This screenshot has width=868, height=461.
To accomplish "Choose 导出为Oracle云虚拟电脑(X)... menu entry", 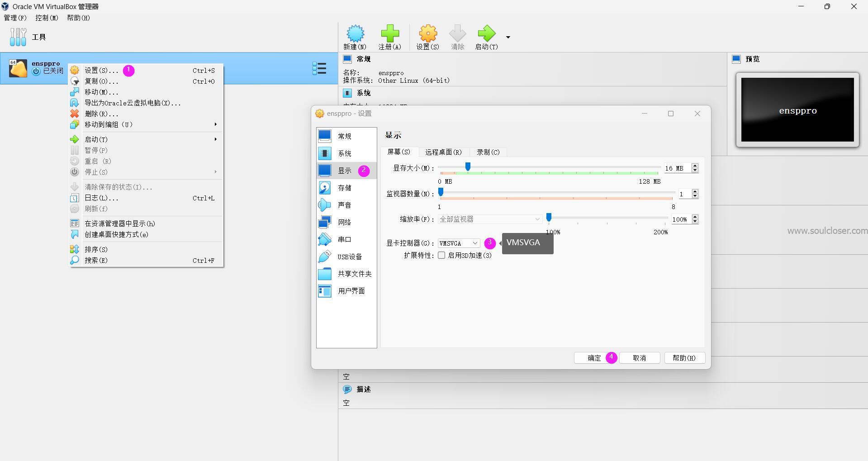I will pos(146,103).
